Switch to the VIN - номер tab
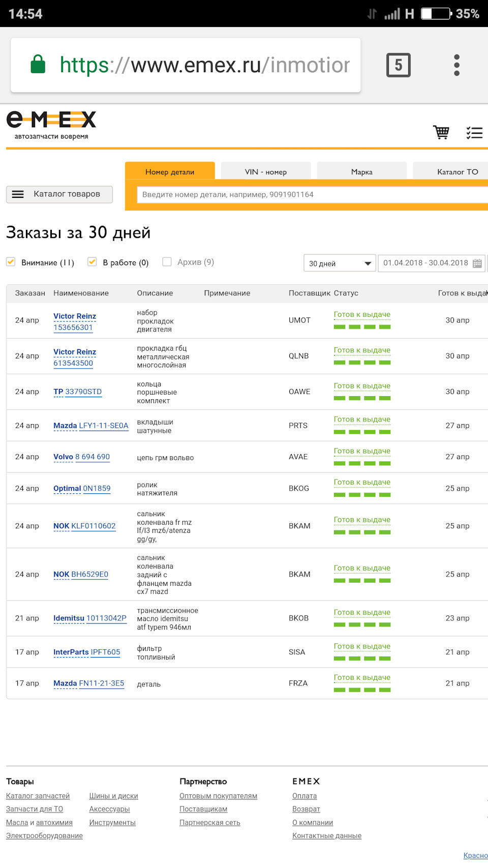The image size is (488, 868). [266, 171]
